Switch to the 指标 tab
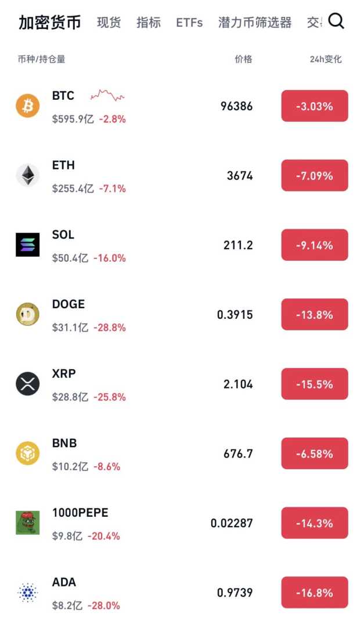The height and width of the screenshot is (627, 364). tap(149, 23)
